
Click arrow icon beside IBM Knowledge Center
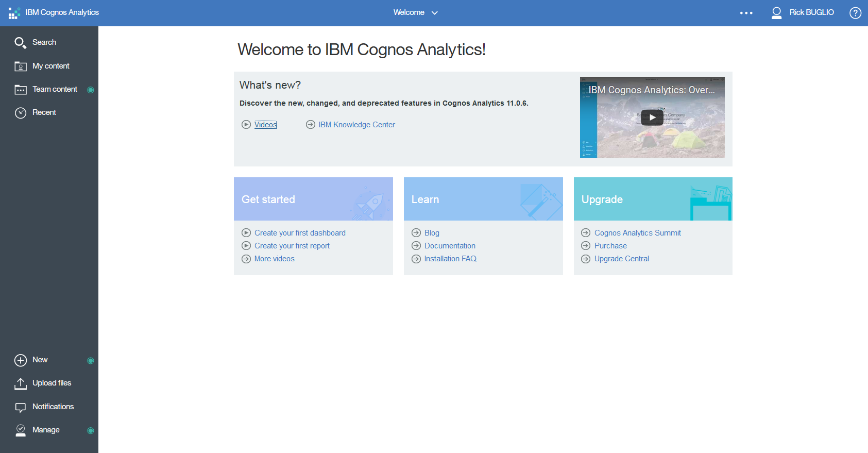(x=311, y=125)
